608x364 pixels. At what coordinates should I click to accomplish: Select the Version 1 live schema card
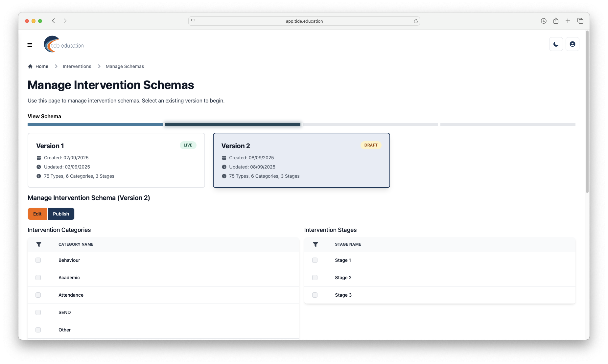(x=116, y=160)
